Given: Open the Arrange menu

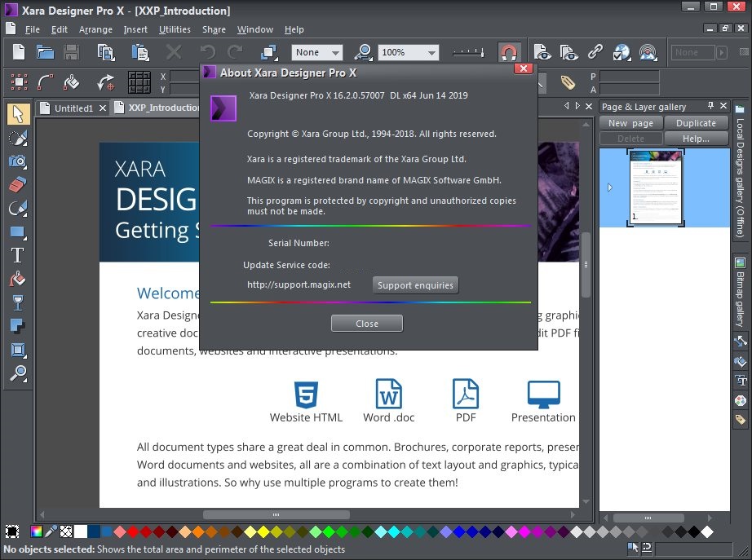Looking at the screenshot, I should (95, 29).
